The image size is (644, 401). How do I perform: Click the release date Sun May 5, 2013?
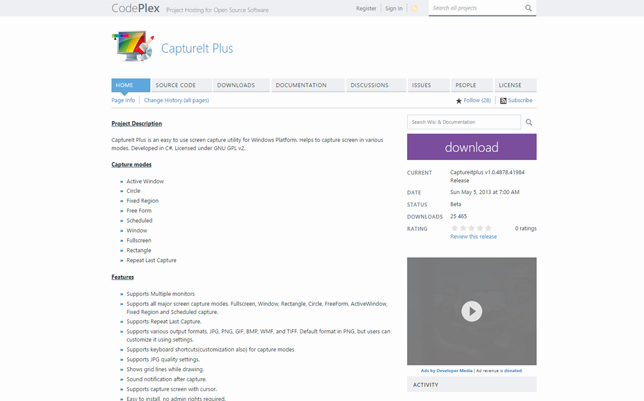pyautogui.click(x=485, y=192)
